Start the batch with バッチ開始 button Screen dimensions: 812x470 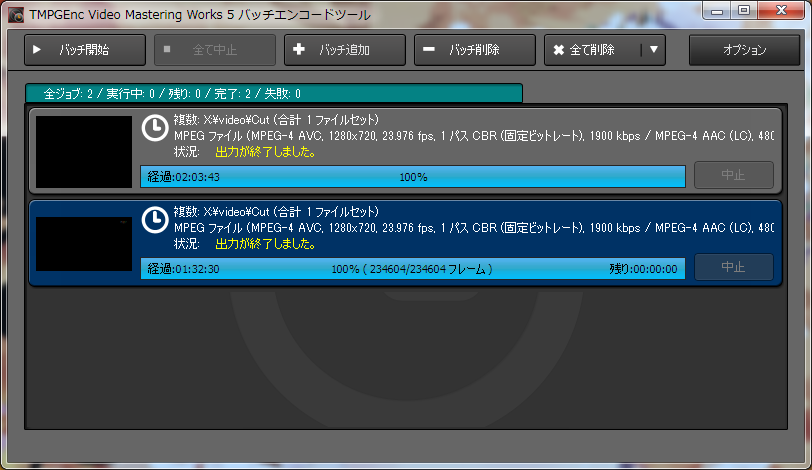85,50
